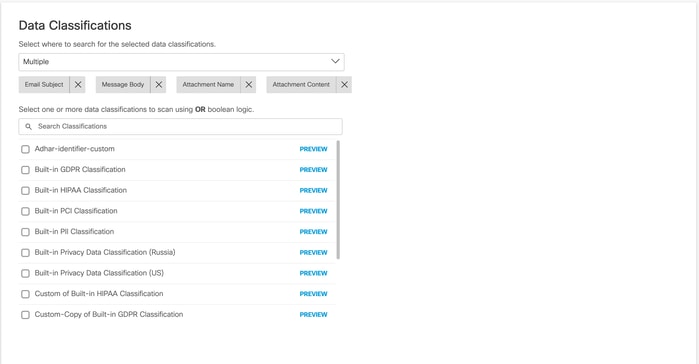Screen dimensions: 699x364
Task: Check Built-in GDPR Classification
Action: pyautogui.click(x=25, y=170)
